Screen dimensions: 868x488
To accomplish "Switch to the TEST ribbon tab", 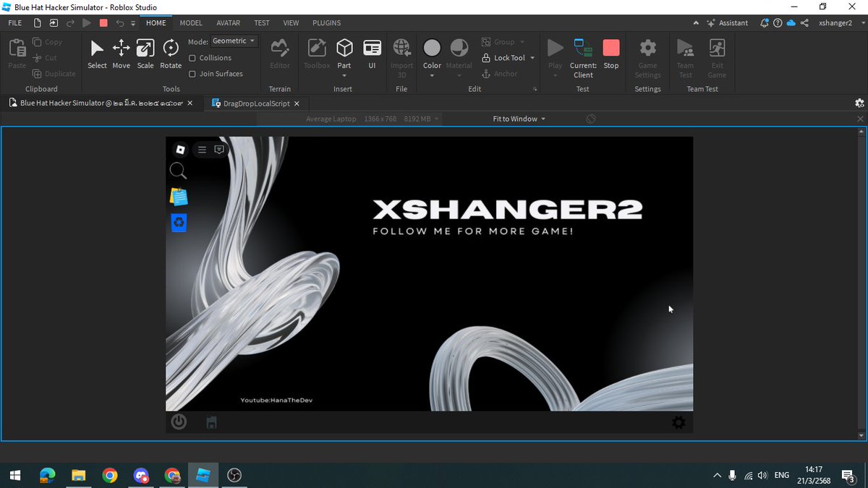I will click(262, 23).
